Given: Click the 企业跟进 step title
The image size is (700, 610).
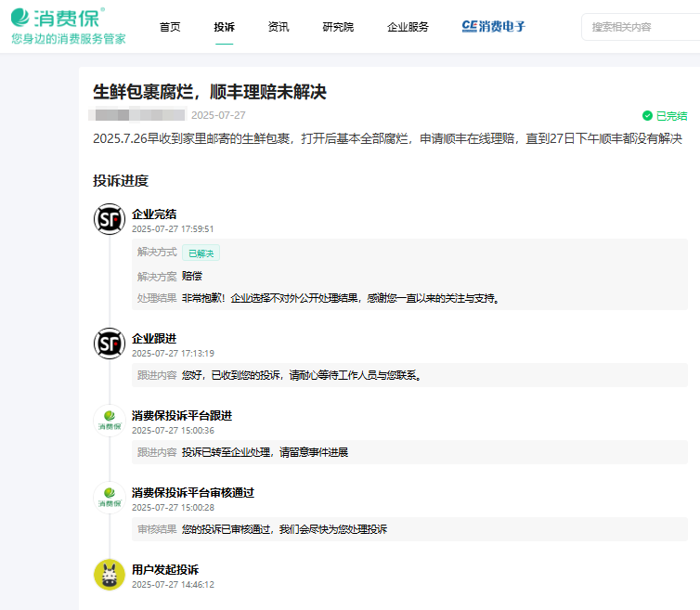Looking at the screenshot, I should click(154, 339).
